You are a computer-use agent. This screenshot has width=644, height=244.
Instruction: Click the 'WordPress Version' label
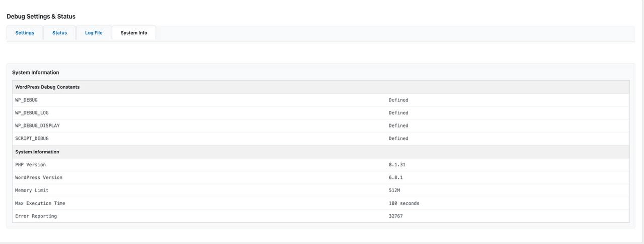tap(39, 177)
